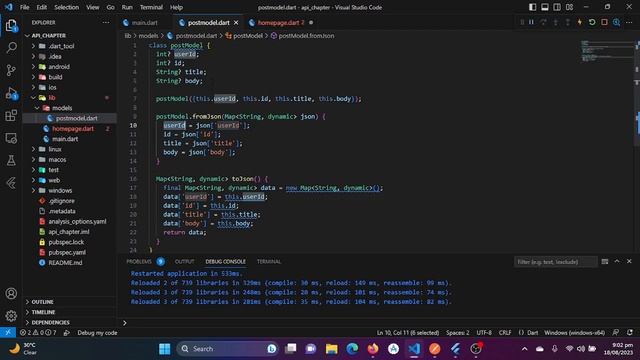The height and width of the screenshot is (360, 640).
Task: Show the Output panel tab
Action: coord(184,262)
